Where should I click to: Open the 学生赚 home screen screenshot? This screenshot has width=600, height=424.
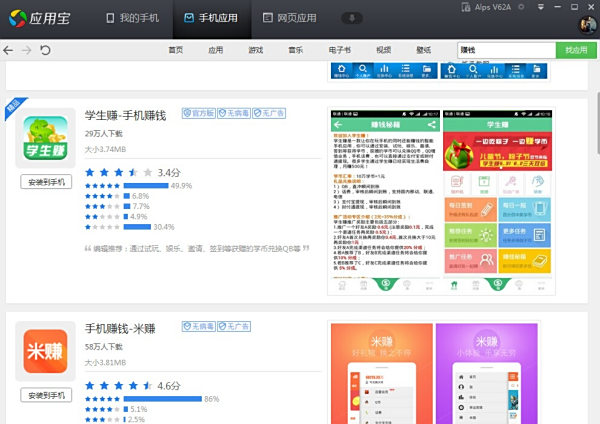497,201
